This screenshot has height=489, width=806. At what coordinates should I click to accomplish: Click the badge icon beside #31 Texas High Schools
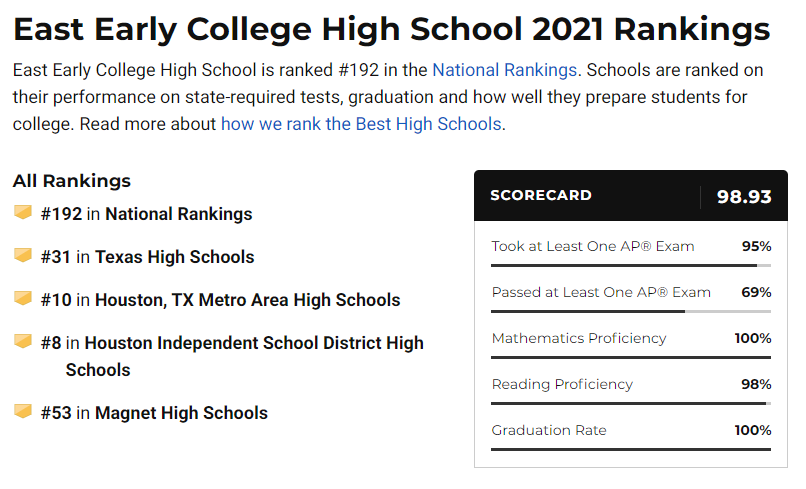(23, 255)
